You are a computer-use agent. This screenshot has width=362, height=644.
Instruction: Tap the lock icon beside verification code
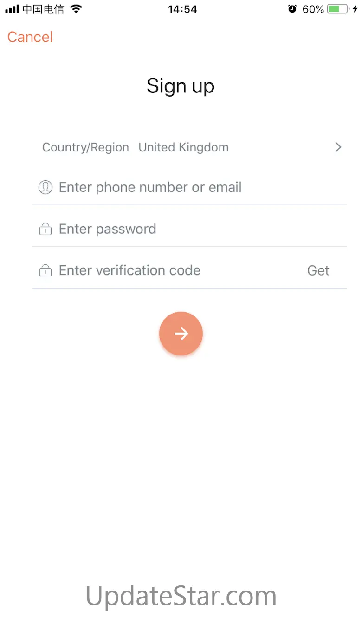[x=45, y=270]
